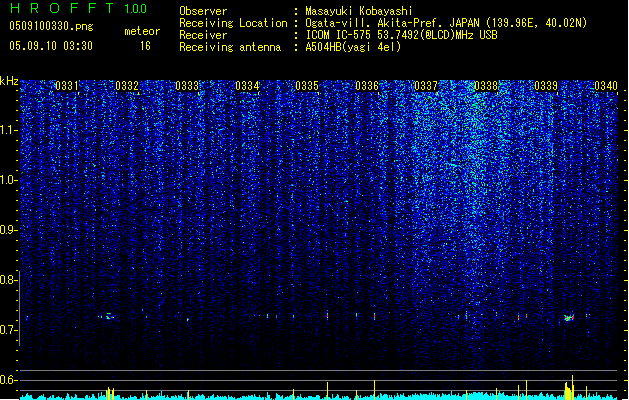Click the 0332 time marker
This screenshot has height=400, width=629.
coord(127,86)
